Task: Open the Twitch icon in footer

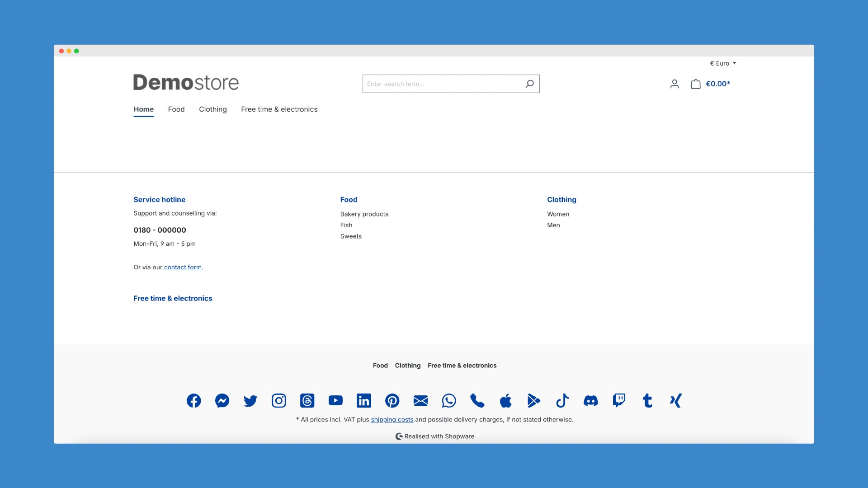Action: pos(619,401)
